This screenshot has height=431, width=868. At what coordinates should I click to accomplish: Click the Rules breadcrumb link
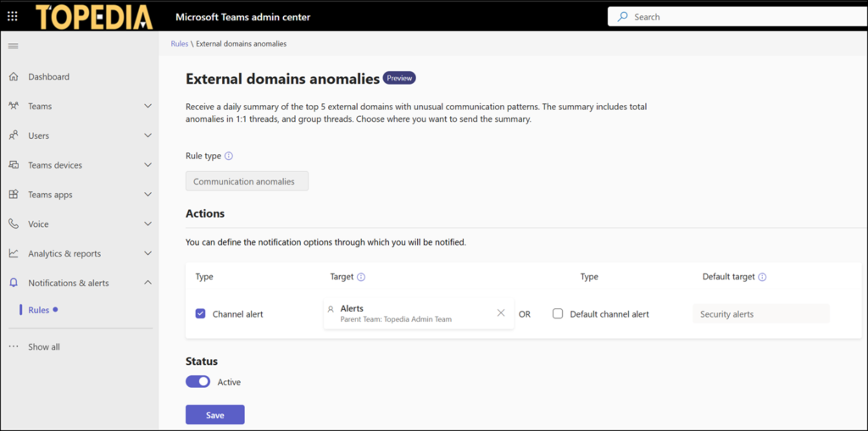(180, 44)
